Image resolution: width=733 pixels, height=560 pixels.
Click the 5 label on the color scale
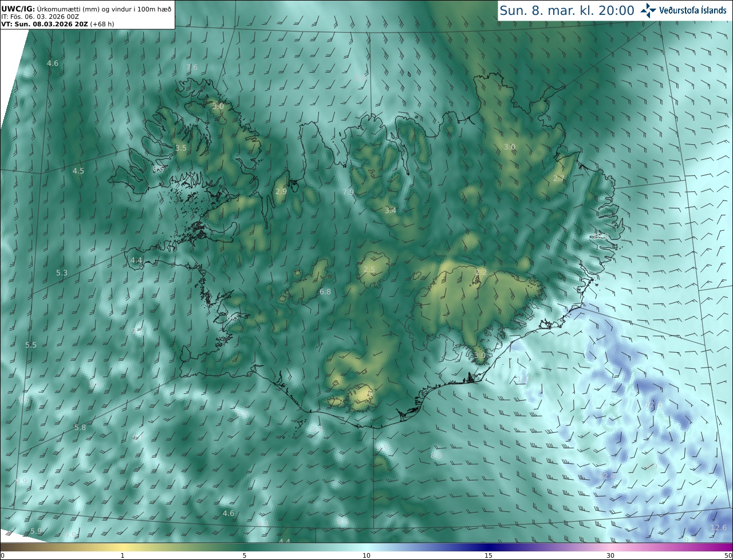coord(245,555)
